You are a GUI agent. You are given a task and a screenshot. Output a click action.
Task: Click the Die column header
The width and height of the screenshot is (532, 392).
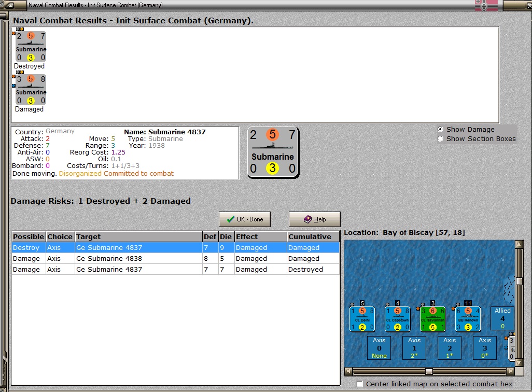point(226,236)
